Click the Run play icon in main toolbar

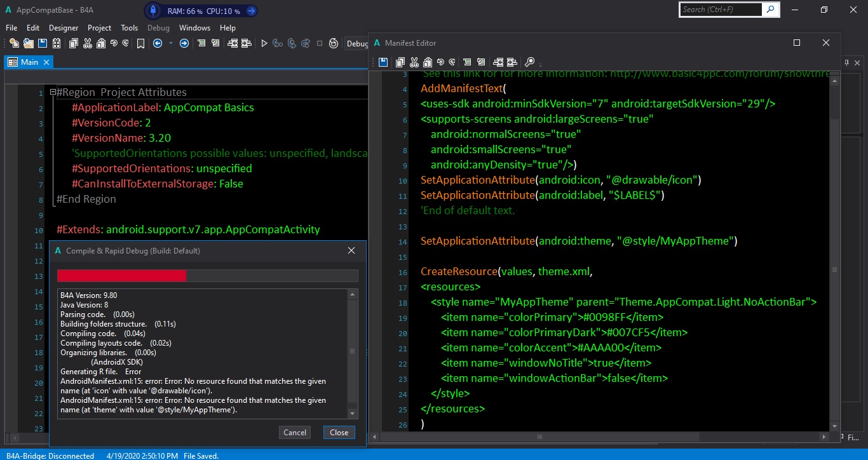pos(264,44)
